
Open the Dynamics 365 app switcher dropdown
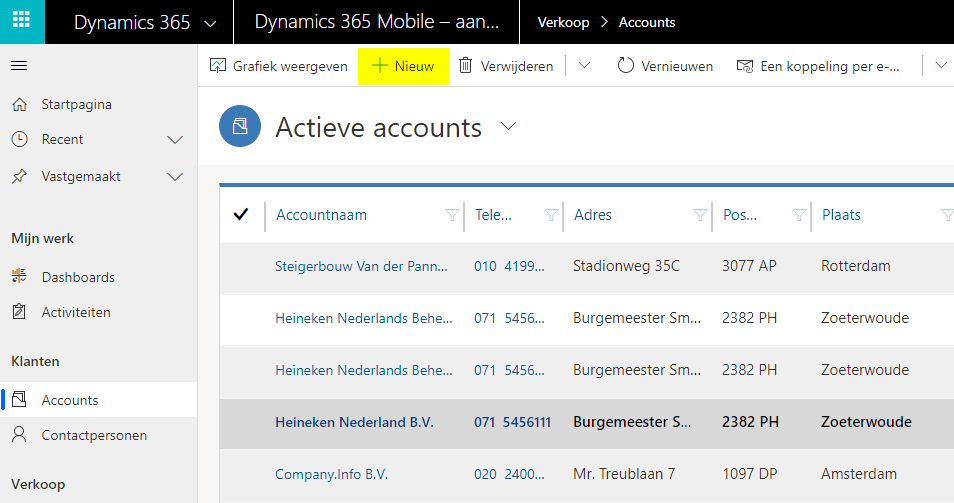(209, 23)
